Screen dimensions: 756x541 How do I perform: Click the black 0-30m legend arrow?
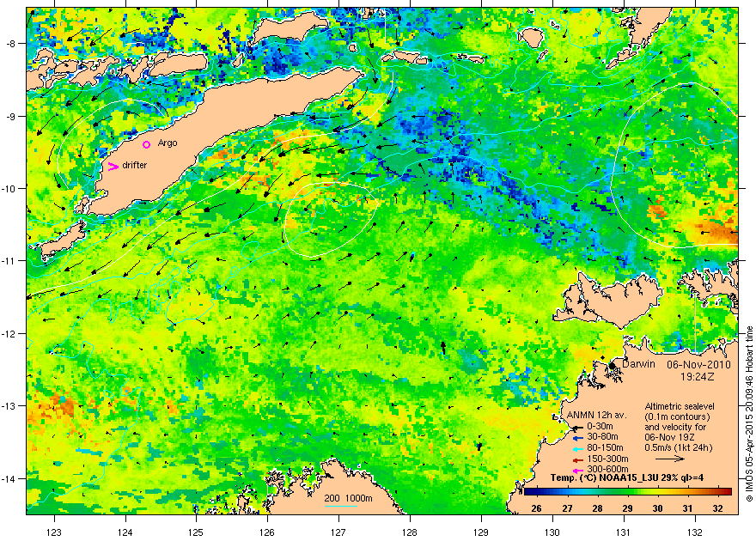point(576,428)
